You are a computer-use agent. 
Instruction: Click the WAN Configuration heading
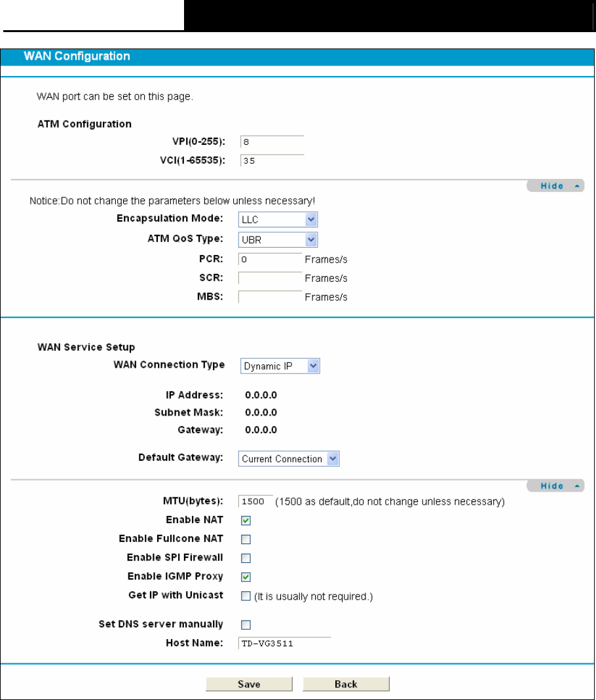click(x=77, y=56)
